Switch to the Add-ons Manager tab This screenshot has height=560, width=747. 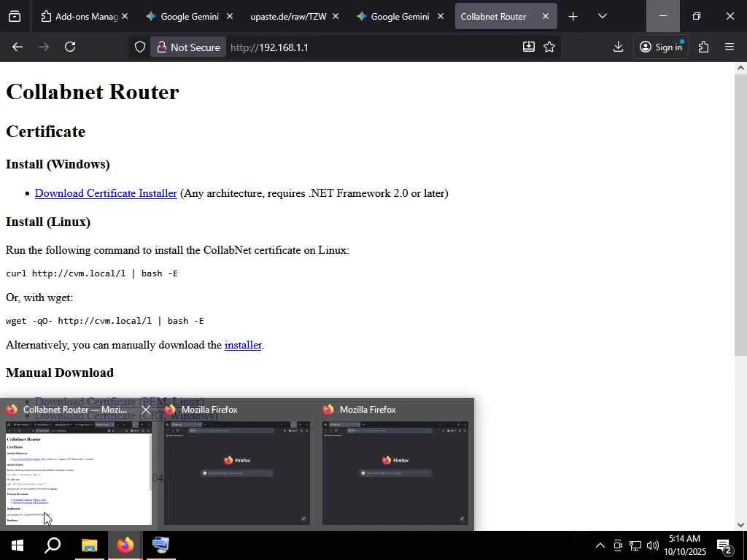point(85,16)
